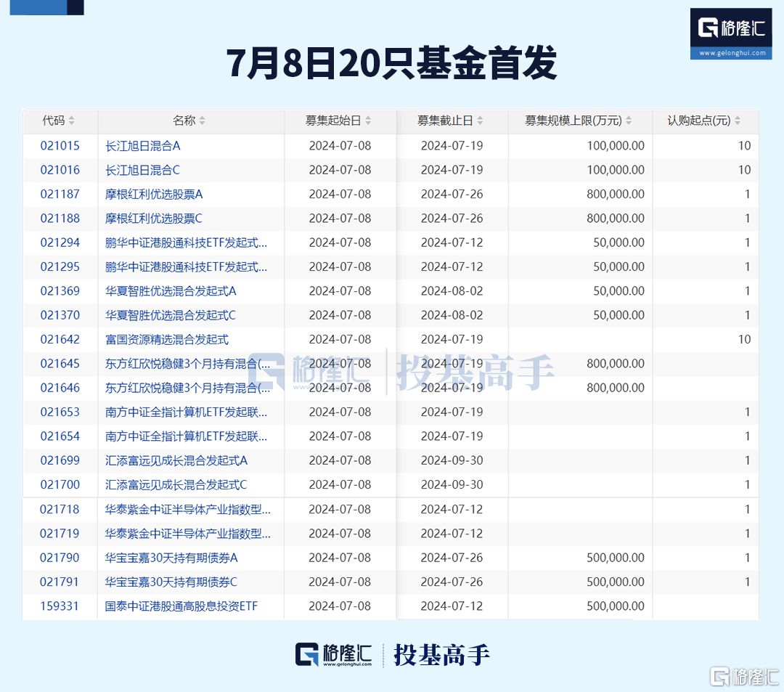Viewport: 784px width, 692px height.
Task: Click the www.gelonghui.com URL in header logo
Action: click(x=732, y=53)
